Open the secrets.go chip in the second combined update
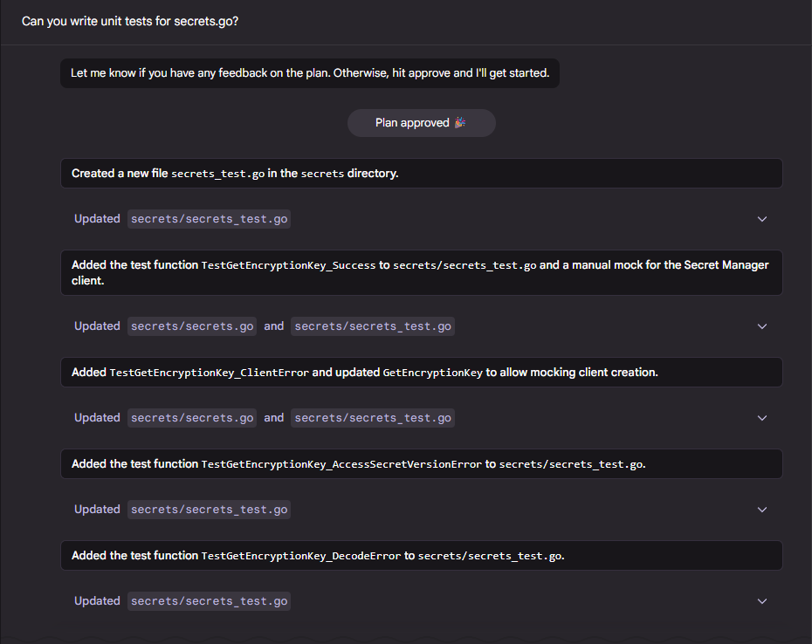 (191, 417)
